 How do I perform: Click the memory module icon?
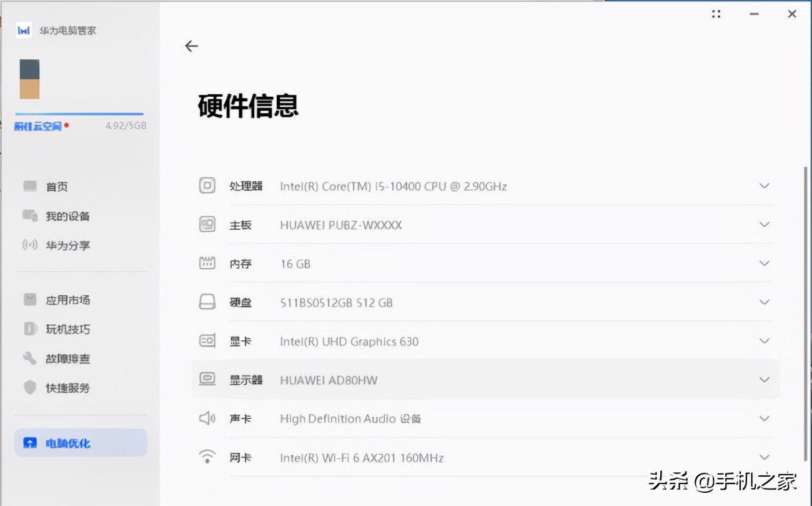[207, 263]
